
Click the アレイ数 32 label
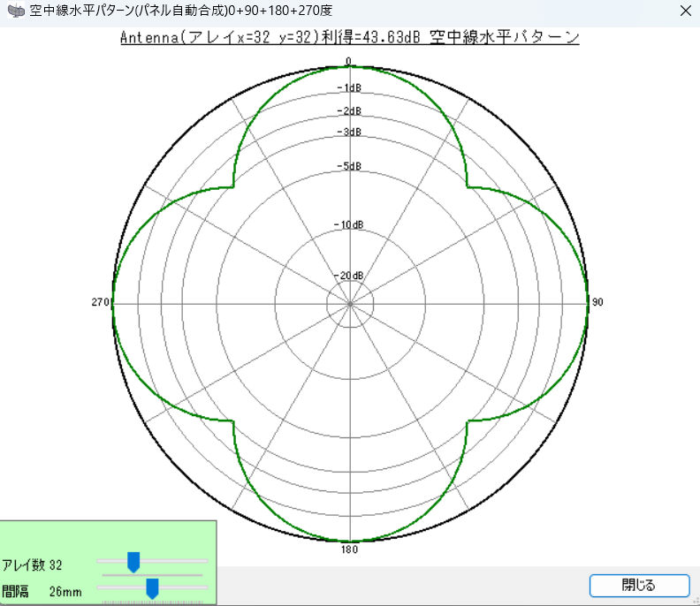pos(32,564)
